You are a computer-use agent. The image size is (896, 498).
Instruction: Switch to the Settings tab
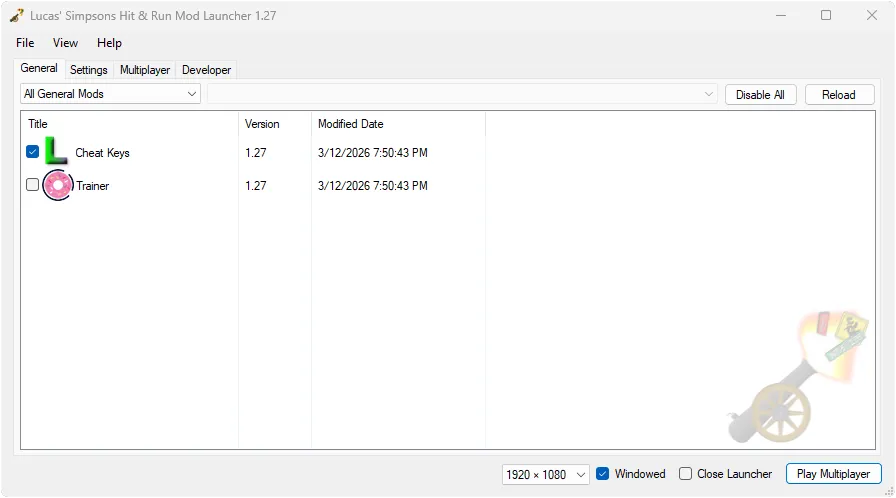tap(89, 70)
